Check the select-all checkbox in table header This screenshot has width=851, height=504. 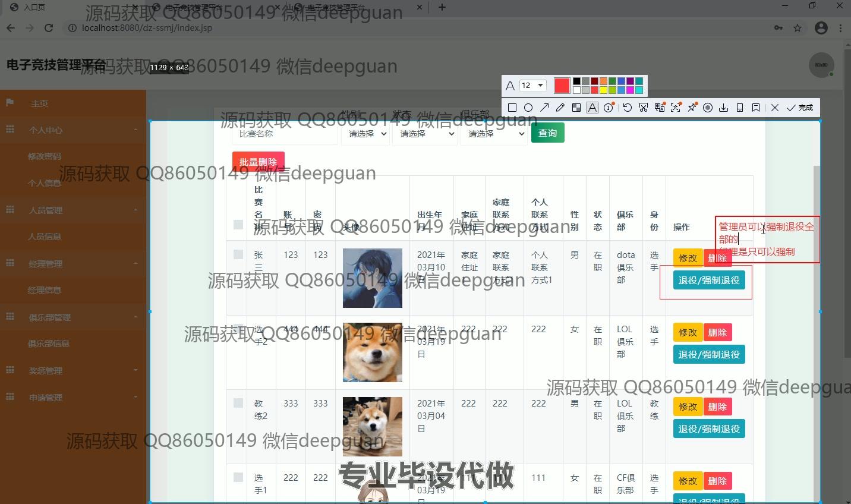tap(238, 225)
